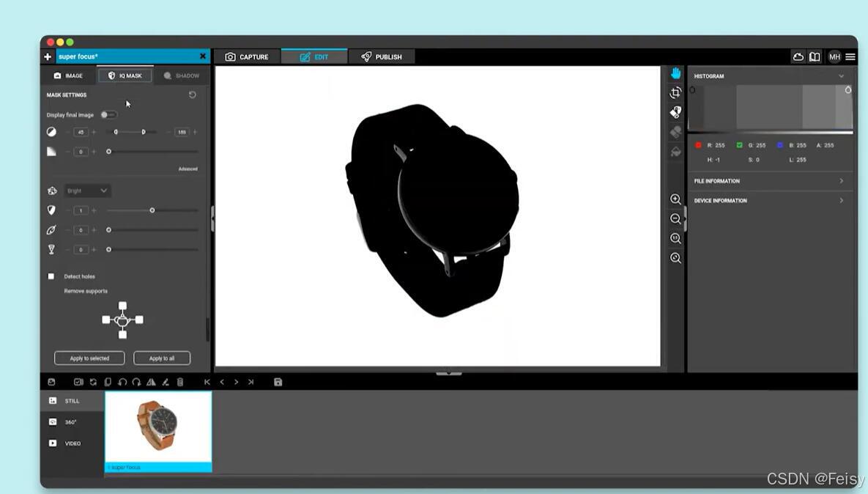Image resolution: width=868 pixels, height=494 pixels.
Task: Toggle the Display final image switch
Action: [x=108, y=114]
